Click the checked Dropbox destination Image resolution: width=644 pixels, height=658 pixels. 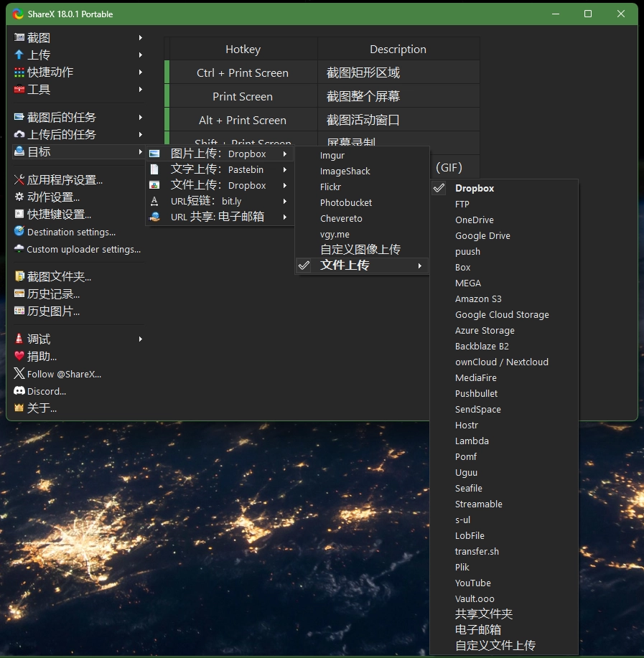[x=475, y=188]
